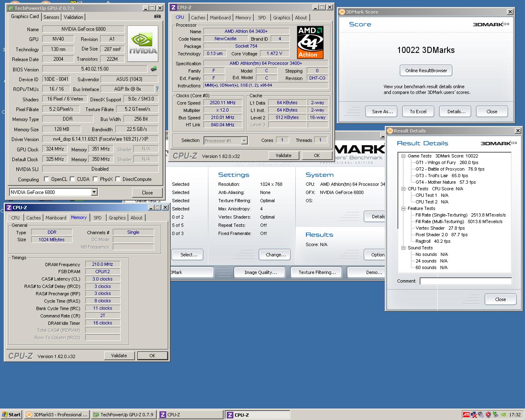Open the NVIDIA tray icon
Viewport: 525px width, 420px height.
pyautogui.click(x=503, y=415)
